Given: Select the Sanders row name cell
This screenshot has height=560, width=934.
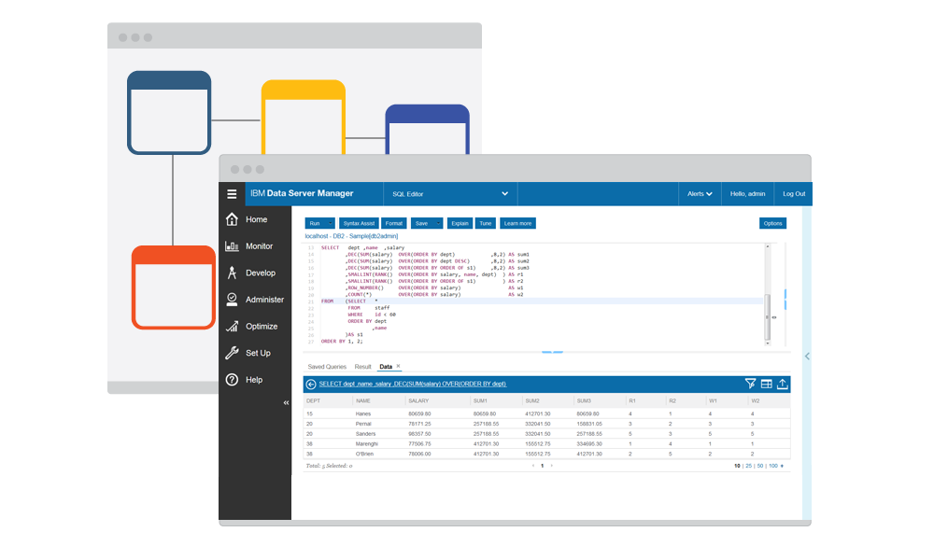Looking at the screenshot, I should point(366,434).
